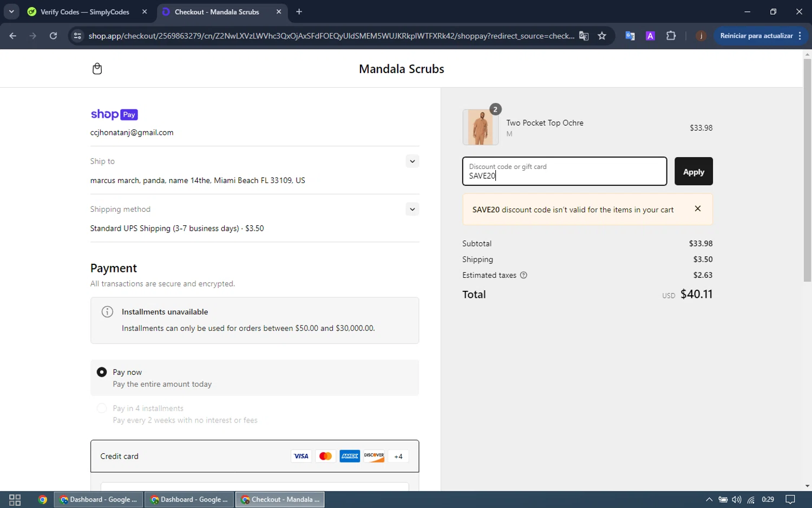Open the tab search dropdown arrow
The height and width of the screenshot is (508, 812).
[x=11, y=11]
